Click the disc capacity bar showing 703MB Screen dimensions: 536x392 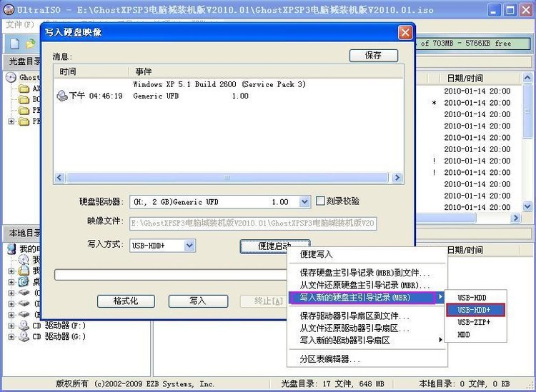point(473,44)
